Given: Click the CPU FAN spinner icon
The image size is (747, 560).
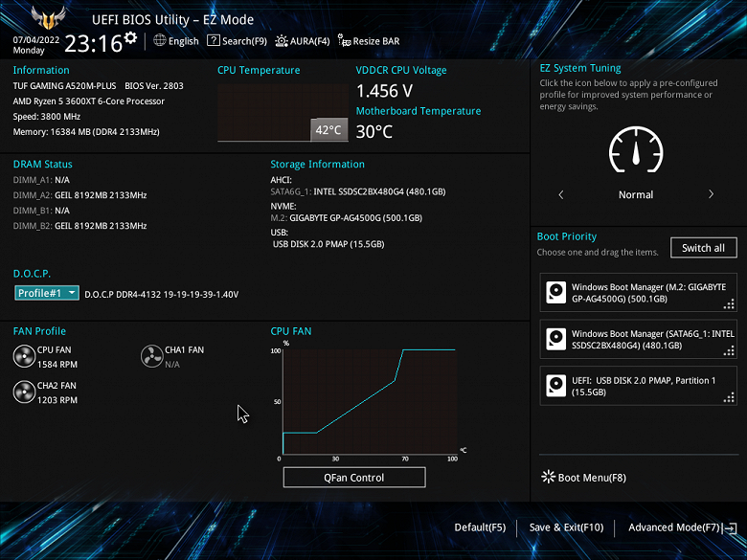Looking at the screenshot, I should pos(24,357).
